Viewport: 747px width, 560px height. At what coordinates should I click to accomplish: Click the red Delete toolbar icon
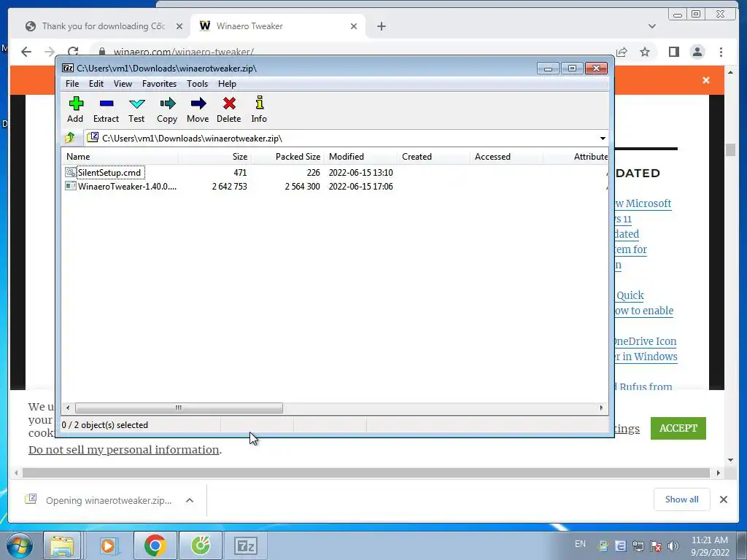coord(228,109)
